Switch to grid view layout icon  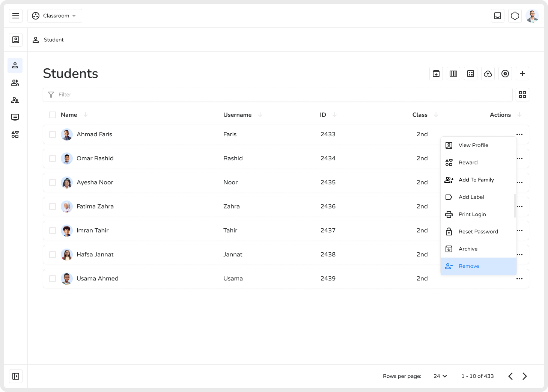coord(522,95)
